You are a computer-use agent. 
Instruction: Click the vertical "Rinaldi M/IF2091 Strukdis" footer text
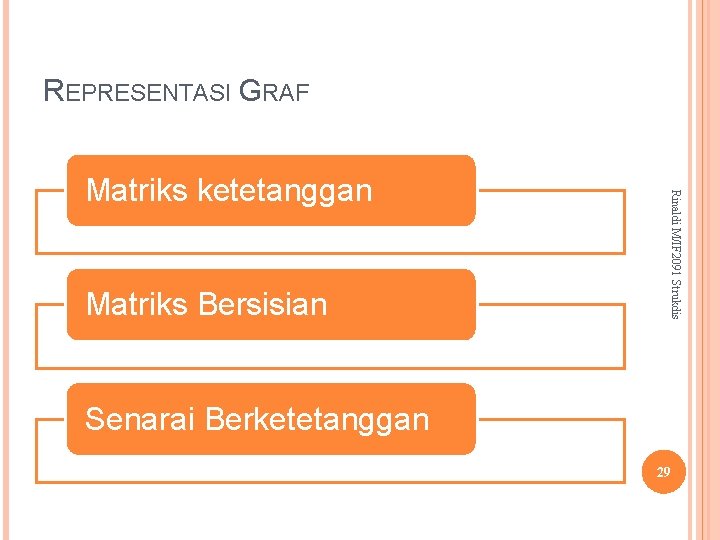674,254
